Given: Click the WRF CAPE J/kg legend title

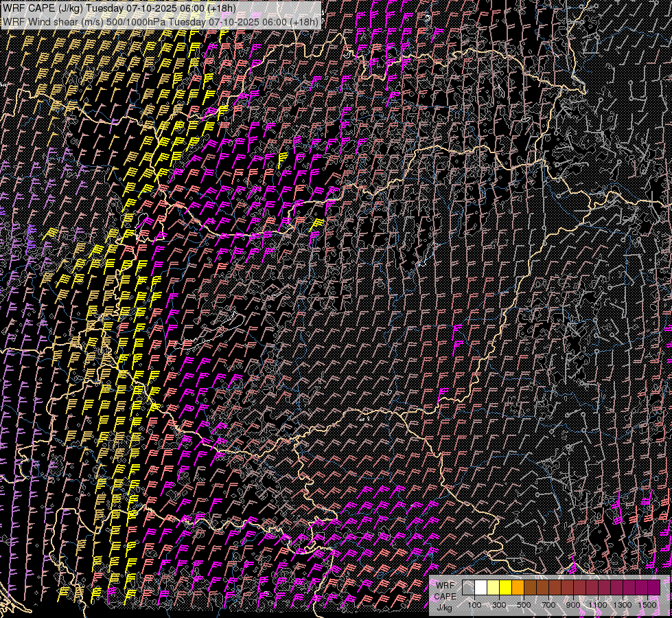Looking at the screenshot, I should tap(445, 596).
